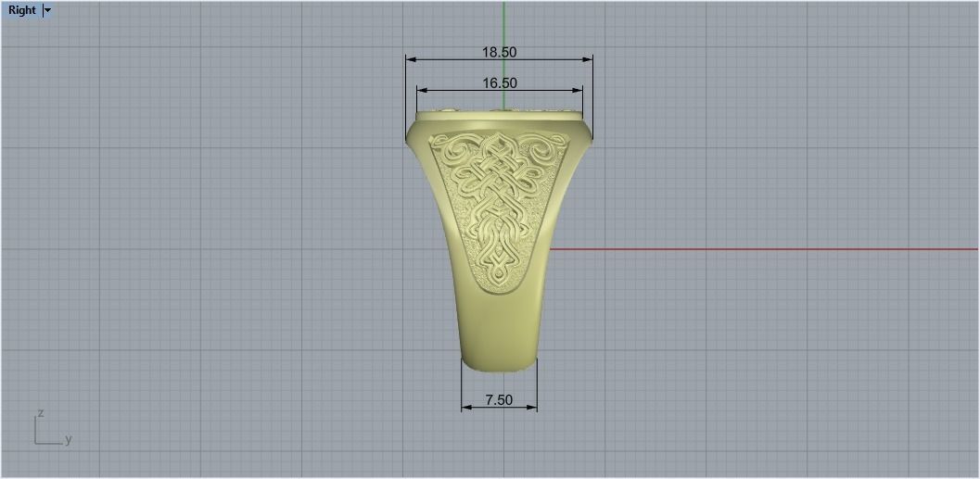Open the Right viewport dropdown arrow
Viewport: 980px width, 479px height.
point(47,10)
